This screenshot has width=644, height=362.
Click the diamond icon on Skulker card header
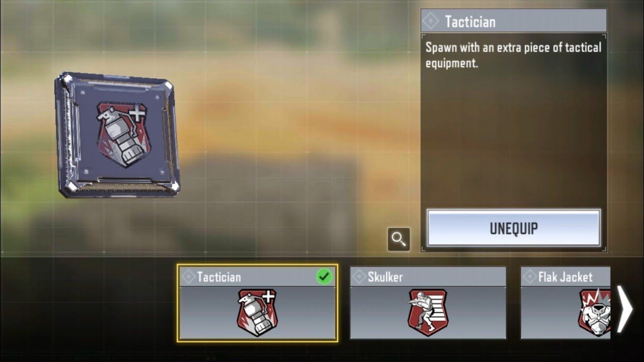point(359,277)
